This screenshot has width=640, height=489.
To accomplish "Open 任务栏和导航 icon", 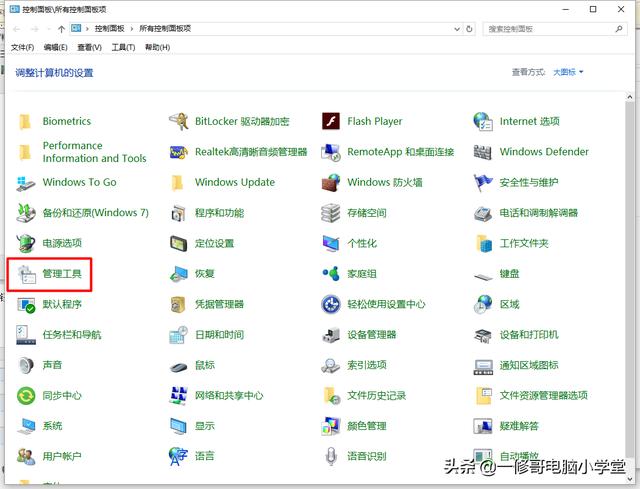I will 26,335.
